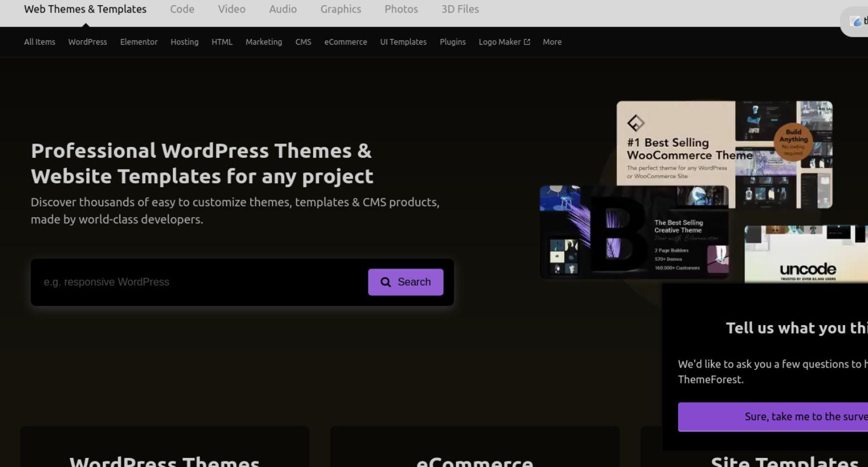Open the WordPress Themes card
Image resolution: width=868 pixels, height=467 pixels.
click(164, 447)
